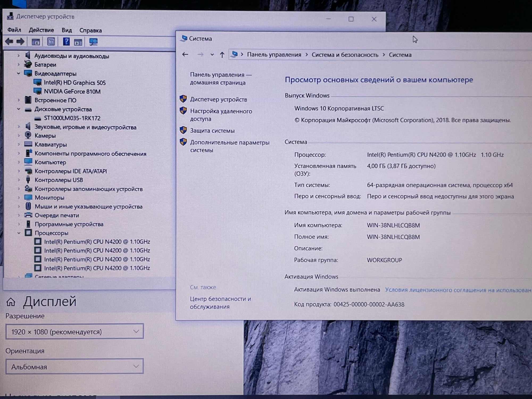
Task: Click the WORKGROUP workgroup value
Action: click(384, 260)
